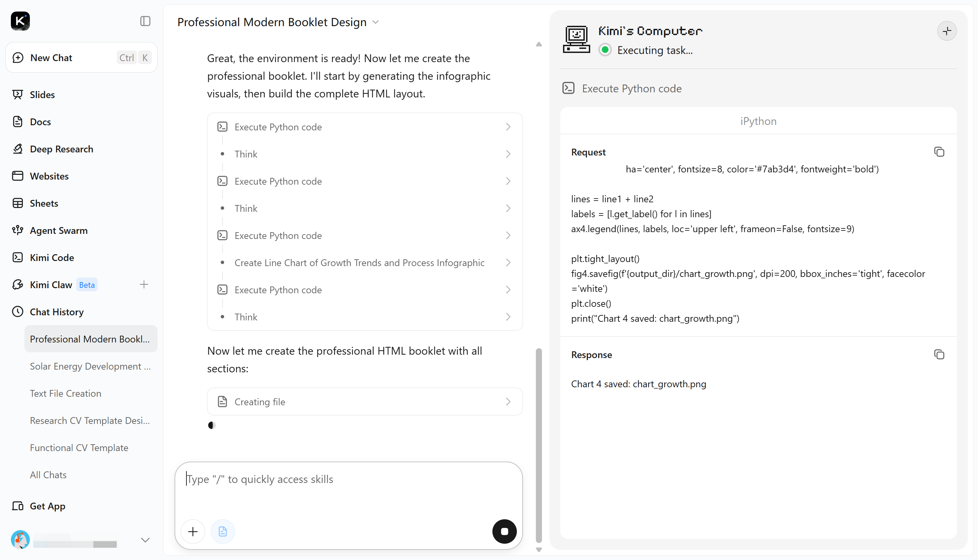
Task: Click the Execute Python code terminal icon in right panel
Action: coord(569,89)
